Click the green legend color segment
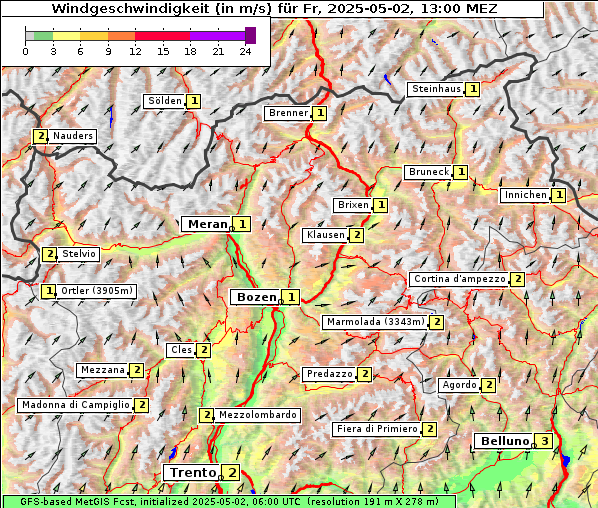This screenshot has height=508, width=598. 43,36
